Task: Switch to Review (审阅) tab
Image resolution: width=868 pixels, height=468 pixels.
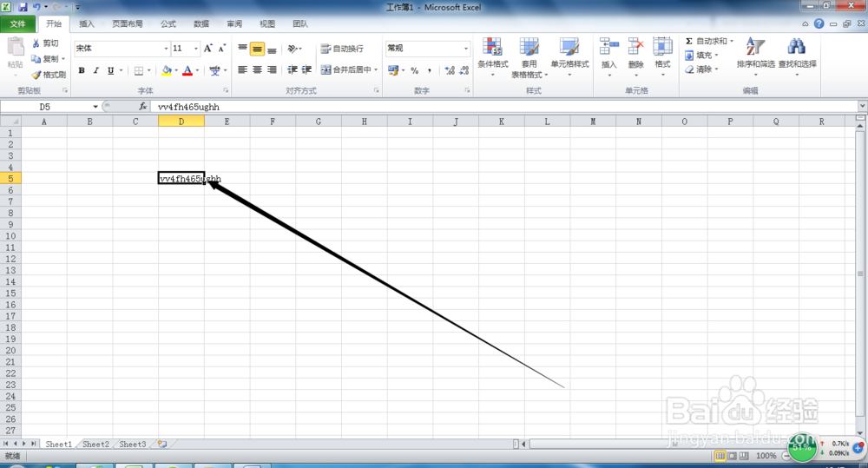Action: (x=234, y=23)
